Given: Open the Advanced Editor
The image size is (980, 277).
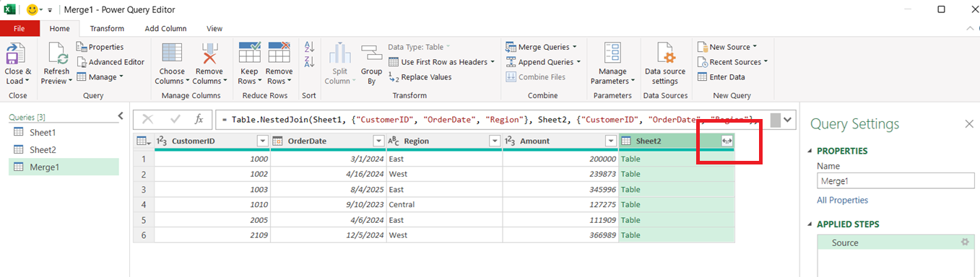Looking at the screenshot, I should (x=110, y=62).
